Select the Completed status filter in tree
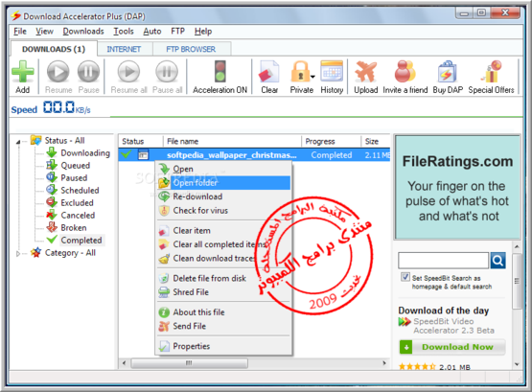Image resolution: width=532 pixels, height=392 pixels. pyautogui.click(x=81, y=240)
